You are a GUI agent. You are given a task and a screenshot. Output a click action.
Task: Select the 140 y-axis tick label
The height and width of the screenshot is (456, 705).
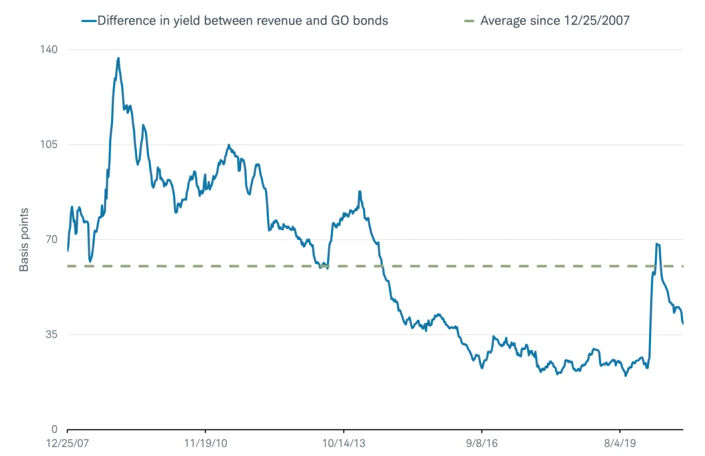click(x=48, y=50)
